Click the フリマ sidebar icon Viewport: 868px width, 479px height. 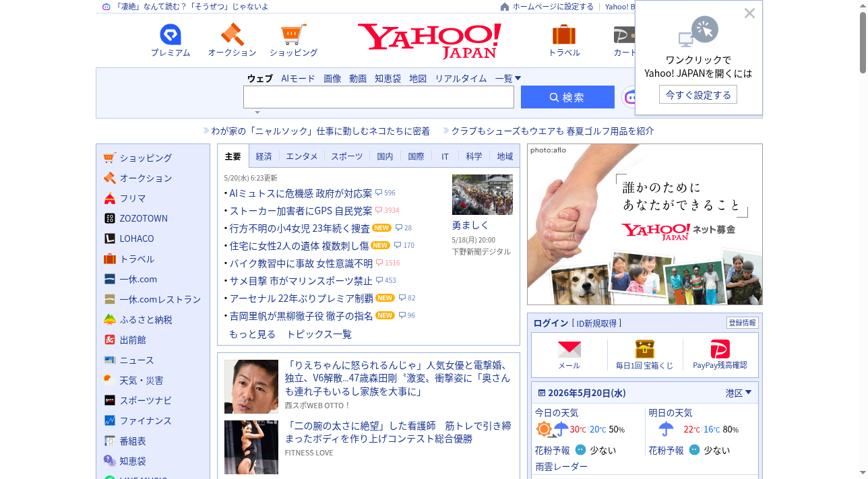click(x=110, y=198)
